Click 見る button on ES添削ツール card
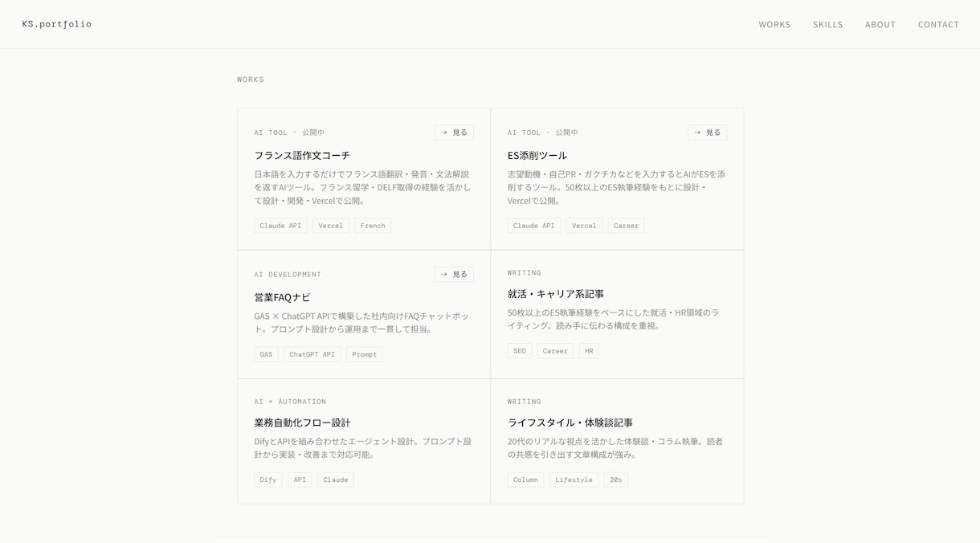Viewport: 980px width, 543px height. (x=707, y=133)
